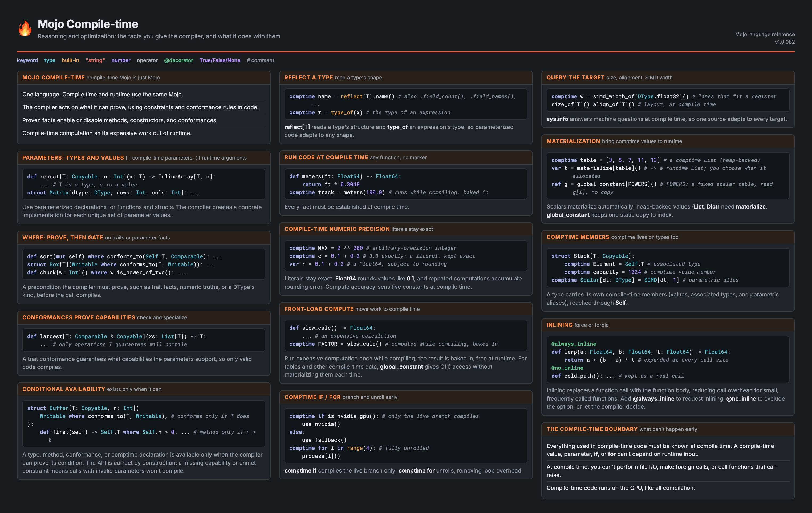
Task: Click the 'struct Matrix[dtype: DType' code line
Action: point(113,193)
